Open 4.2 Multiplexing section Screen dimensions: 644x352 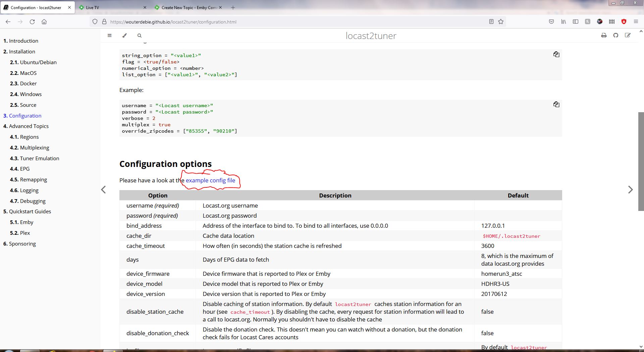point(30,147)
